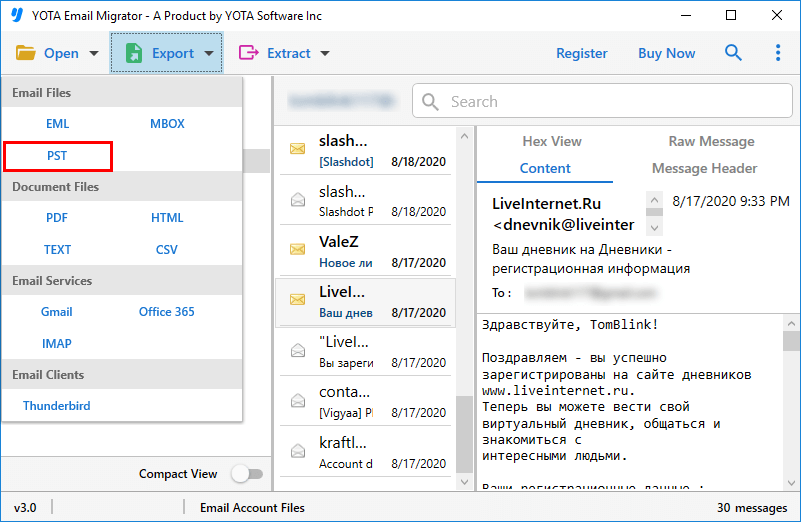Click the green Export file icon

pyautogui.click(x=134, y=53)
